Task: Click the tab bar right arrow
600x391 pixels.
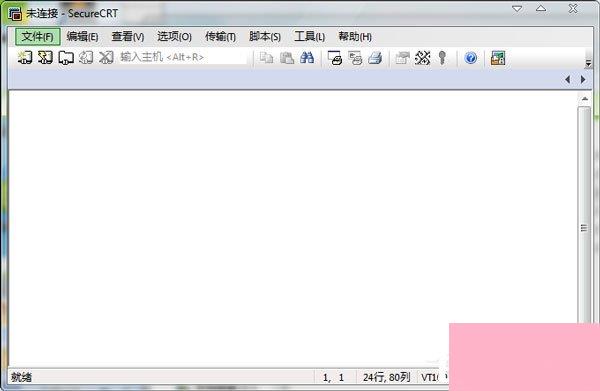Action: tap(583, 79)
